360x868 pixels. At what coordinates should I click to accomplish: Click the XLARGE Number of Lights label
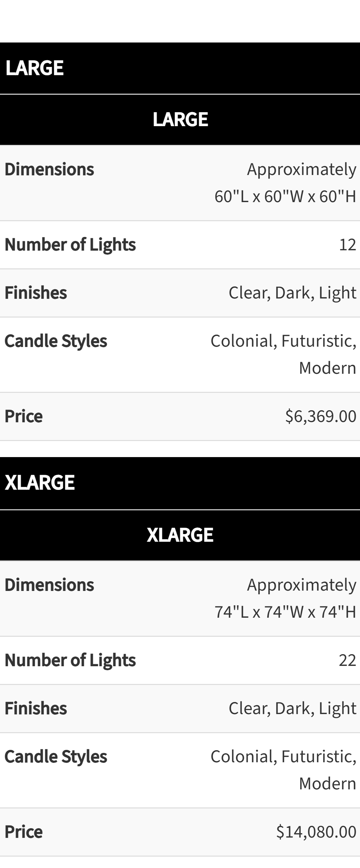tap(70, 660)
